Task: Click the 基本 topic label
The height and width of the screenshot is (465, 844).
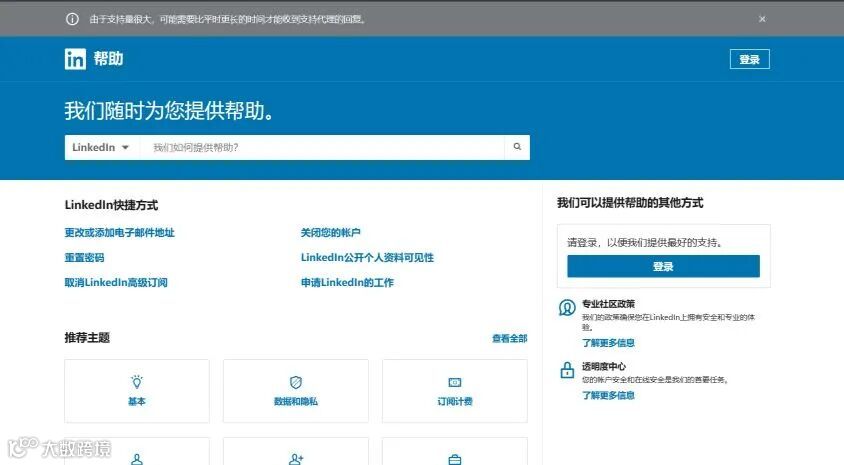Action: coord(137,401)
